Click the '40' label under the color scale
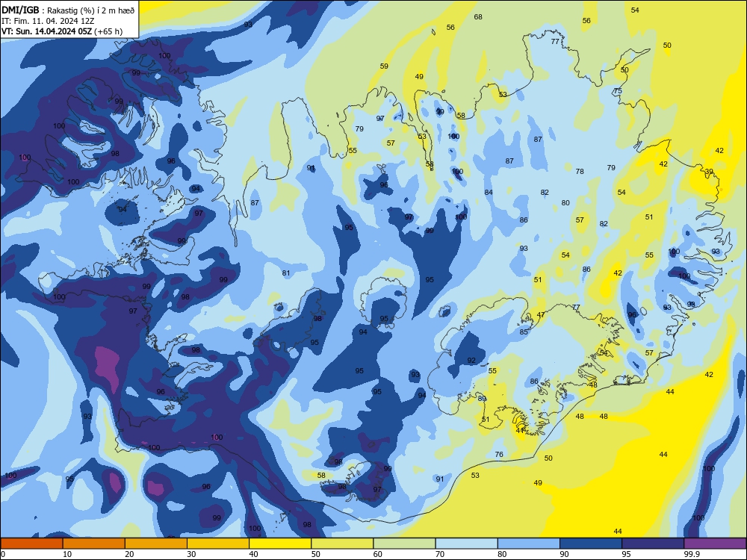Viewport: 747px width, 560px height. click(253, 554)
